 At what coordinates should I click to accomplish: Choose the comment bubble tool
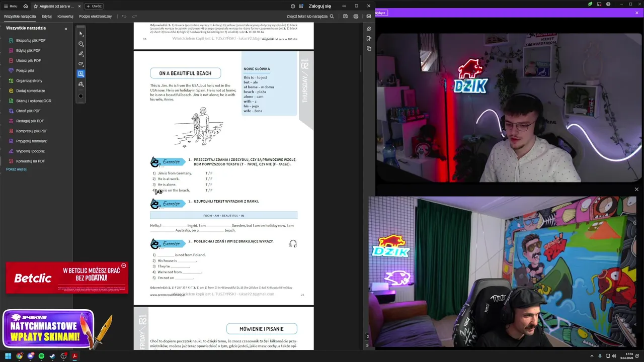[81, 44]
